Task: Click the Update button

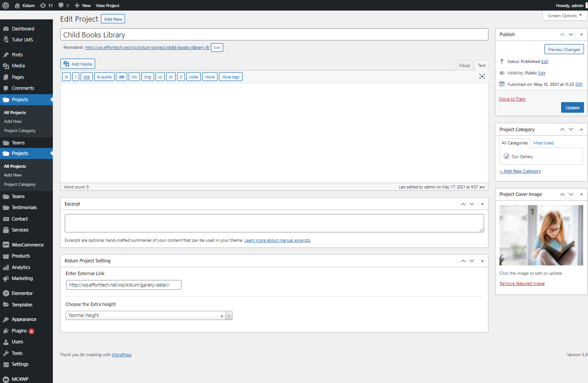Action: pos(572,108)
